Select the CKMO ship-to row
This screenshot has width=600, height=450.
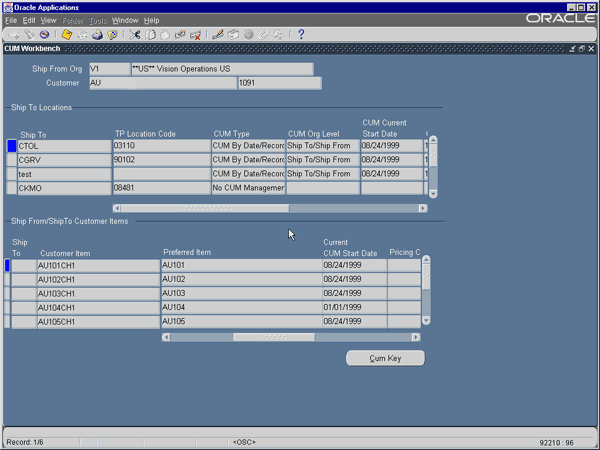pos(64,188)
